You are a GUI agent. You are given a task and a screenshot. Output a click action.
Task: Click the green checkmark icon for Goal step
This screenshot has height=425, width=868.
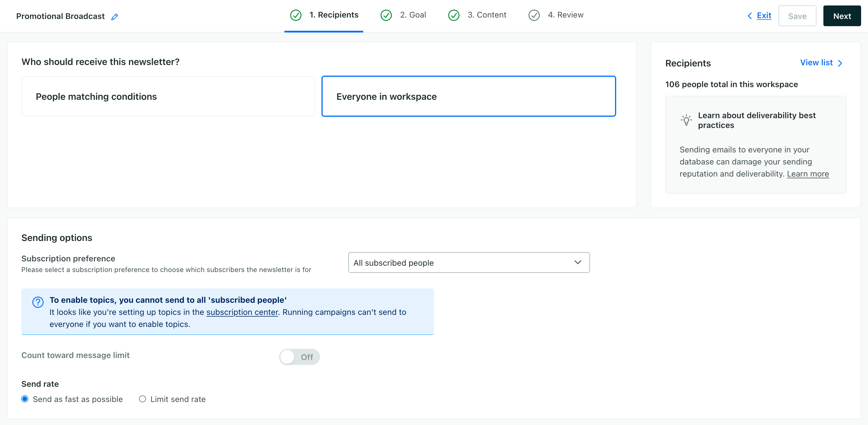(x=386, y=15)
